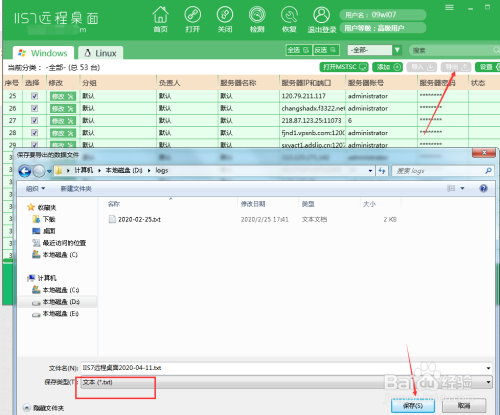Click refresh button beside address bar

(x=382, y=171)
